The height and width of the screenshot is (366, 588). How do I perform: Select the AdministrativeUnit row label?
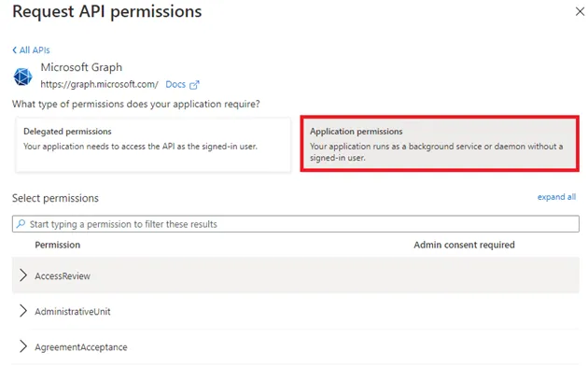point(73,311)
